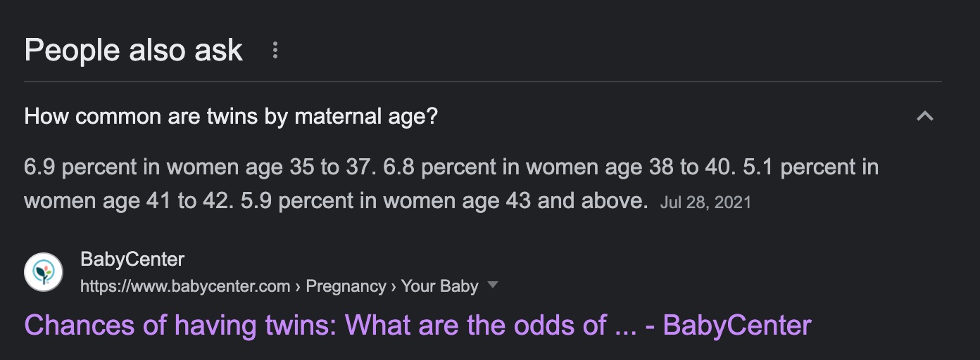
Task: Click the question How common are twins by maternal age
Action: [x=231, y=116]
